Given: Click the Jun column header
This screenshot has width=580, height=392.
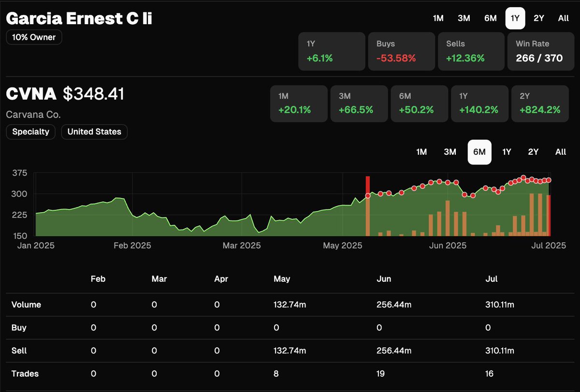Looking at the screenshot, I should [384, 279].
